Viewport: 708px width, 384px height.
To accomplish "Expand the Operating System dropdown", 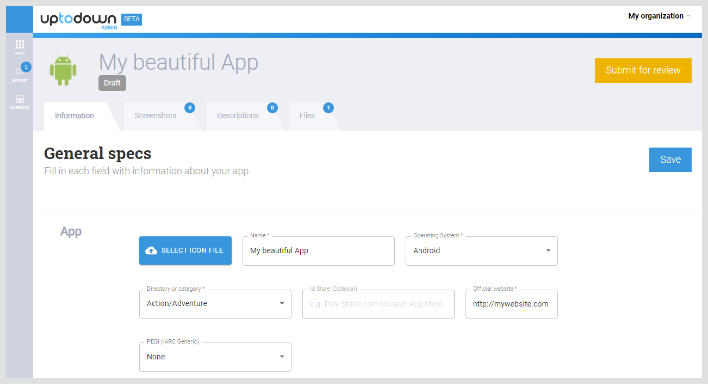I will pyautogui.click(x=481, y=251).
